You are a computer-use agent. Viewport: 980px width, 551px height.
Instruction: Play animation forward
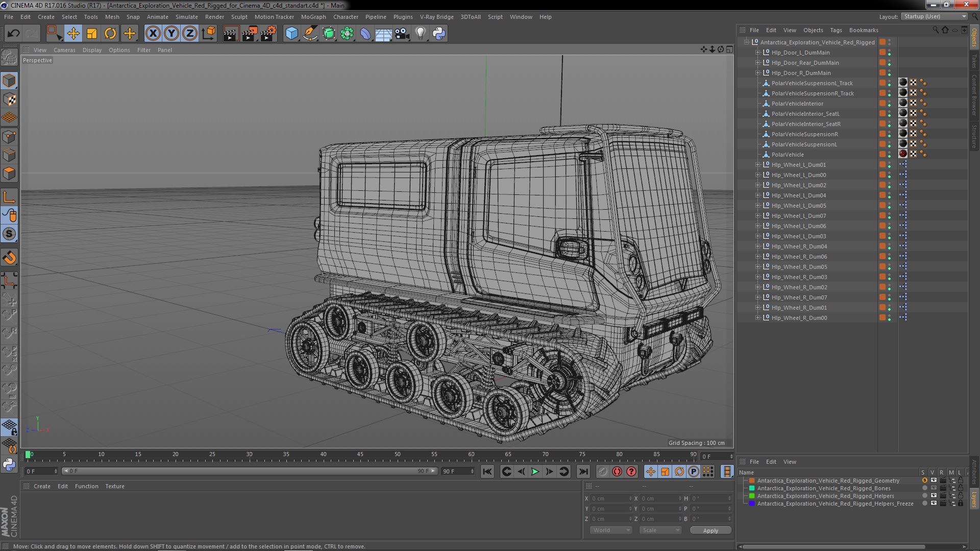(x=535, y=471)
